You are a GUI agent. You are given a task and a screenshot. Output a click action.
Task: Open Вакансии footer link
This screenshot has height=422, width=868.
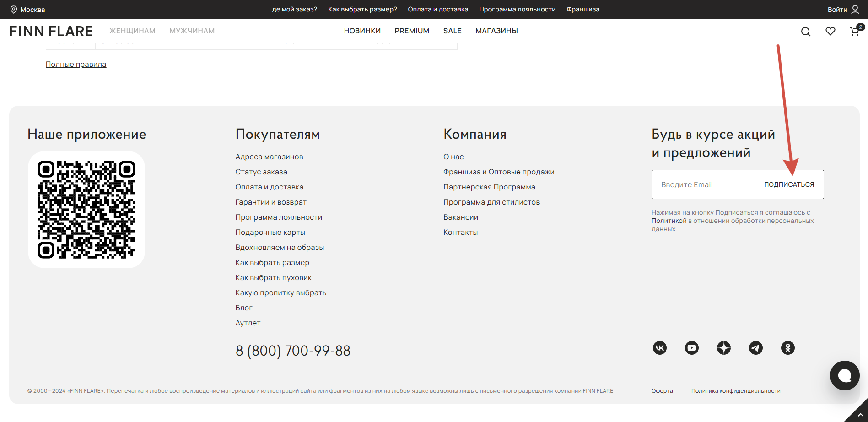point(461,217)
